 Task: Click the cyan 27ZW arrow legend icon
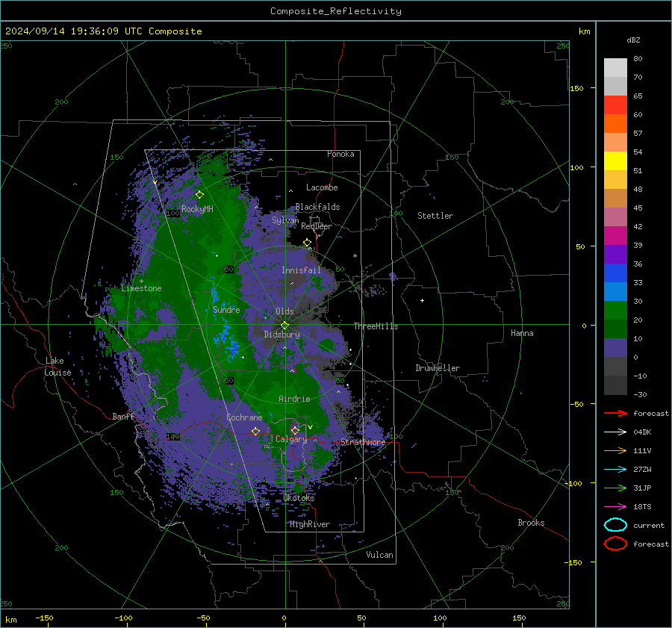click(x=615, y=469)
